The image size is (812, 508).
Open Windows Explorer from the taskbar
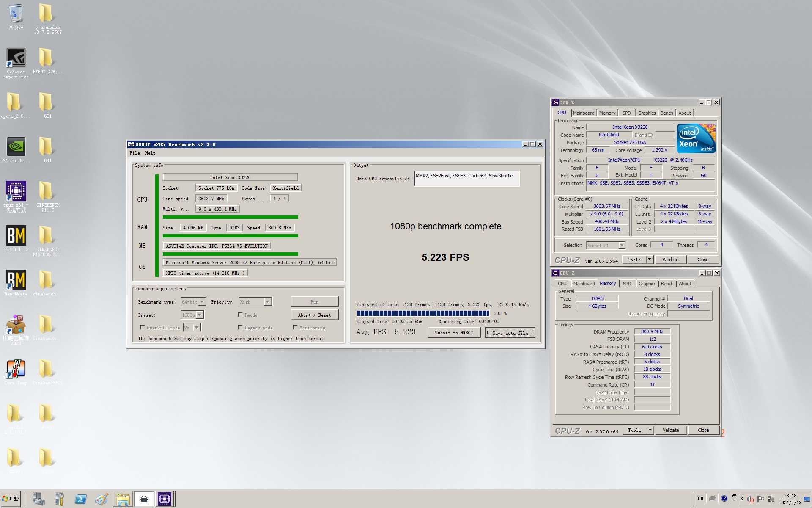[123, 499]
